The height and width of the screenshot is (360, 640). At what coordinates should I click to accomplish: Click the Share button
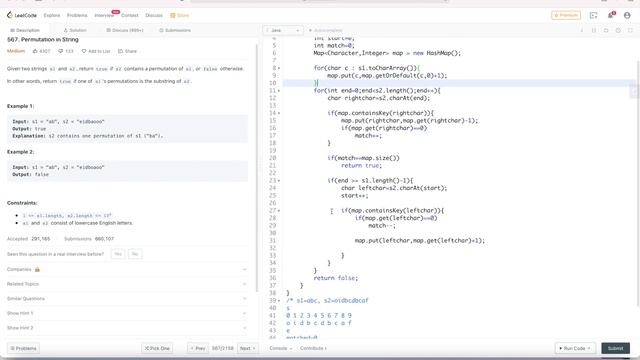click(x=127, y=51)
